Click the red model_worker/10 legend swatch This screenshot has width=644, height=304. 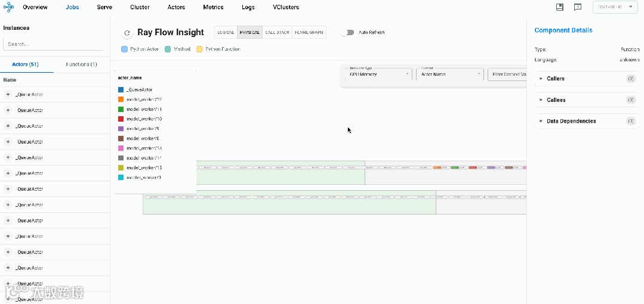click(121, 119)
